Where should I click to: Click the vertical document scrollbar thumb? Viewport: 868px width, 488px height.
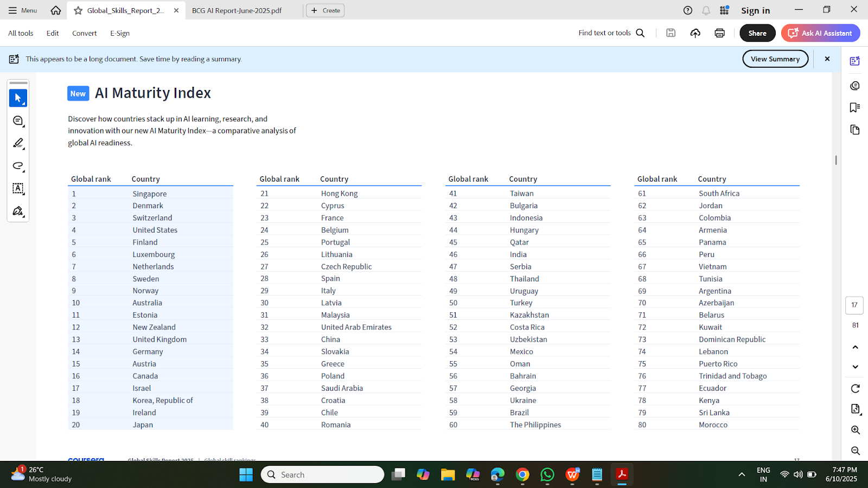(x=836, y=160)
